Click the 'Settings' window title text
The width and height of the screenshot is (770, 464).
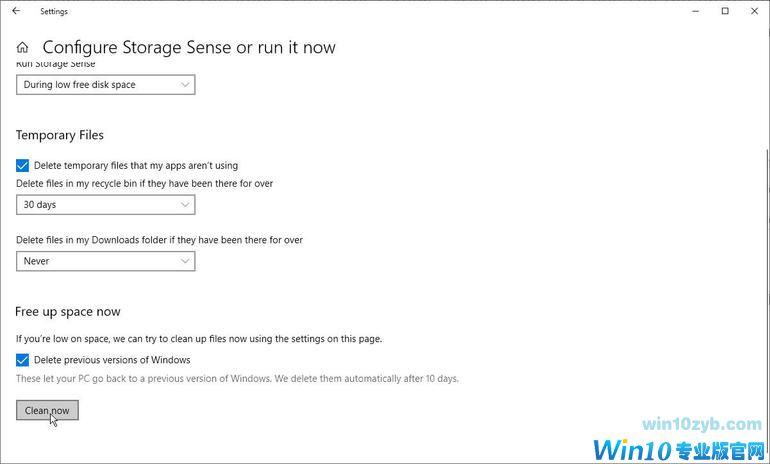point(54,11)
